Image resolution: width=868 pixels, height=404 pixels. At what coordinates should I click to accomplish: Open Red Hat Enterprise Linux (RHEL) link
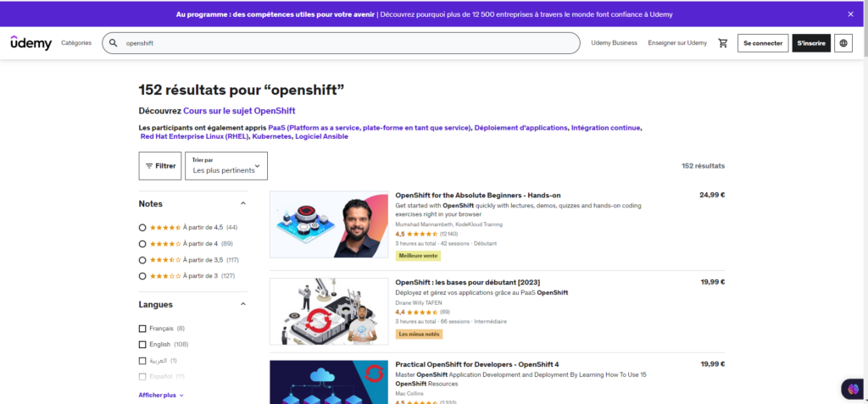pyautogui.click(x=194, y=136)
